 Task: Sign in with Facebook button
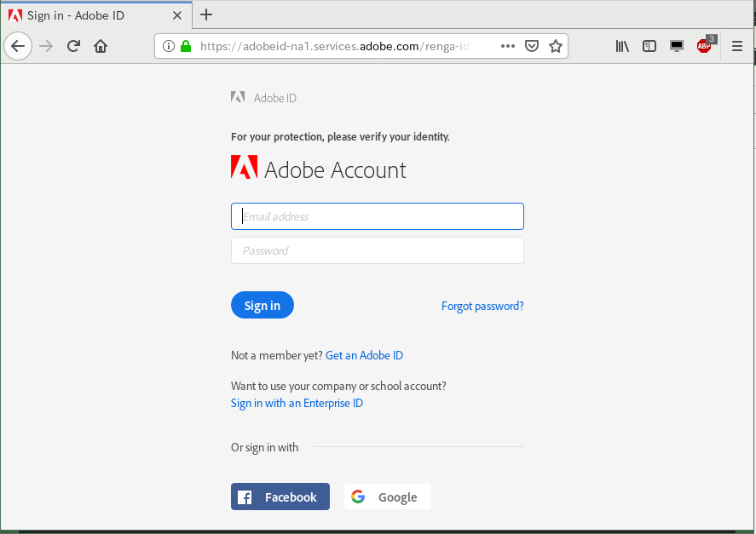[280, 497]
